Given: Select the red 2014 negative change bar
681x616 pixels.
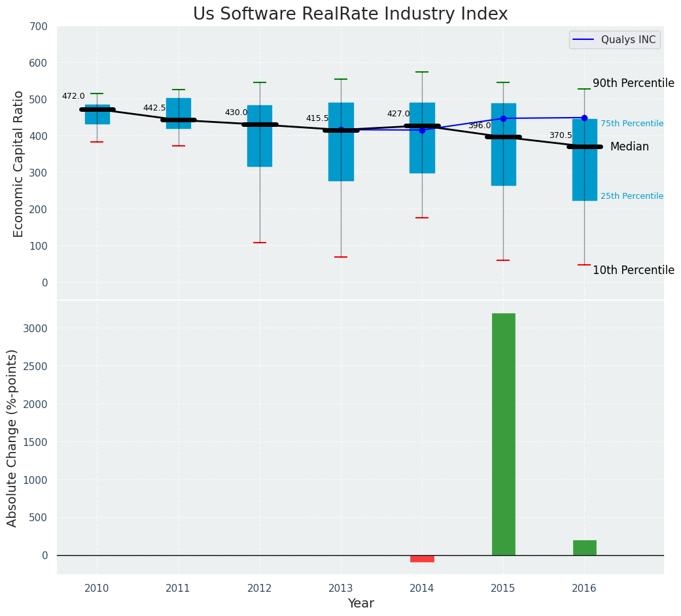Looking at the screenshot, I should tap(422, 558).
